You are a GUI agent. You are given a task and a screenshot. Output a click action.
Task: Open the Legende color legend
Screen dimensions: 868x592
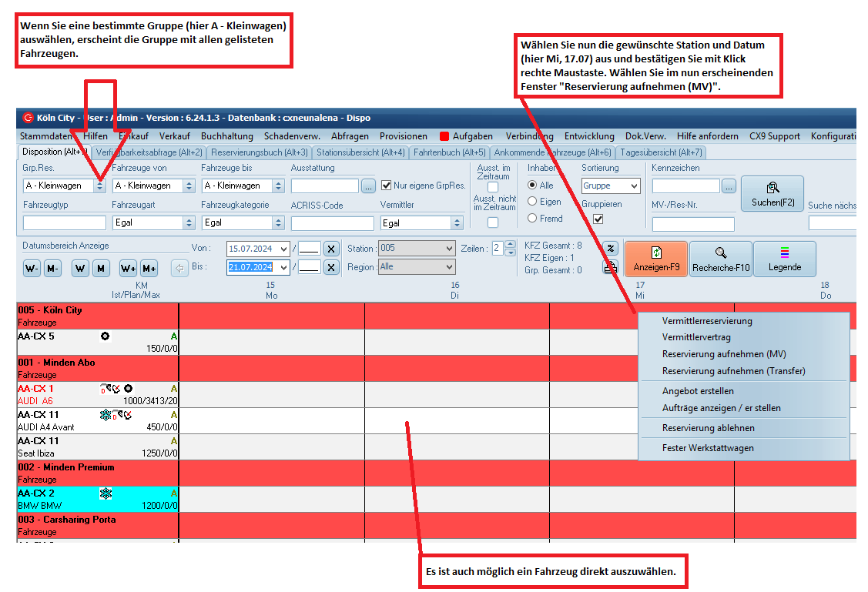click(x=784, y=259)
